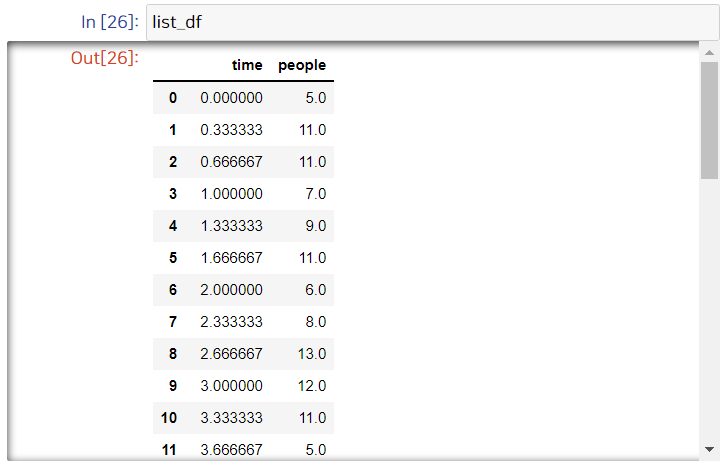
Task: Select the time value 0.000000
Action: [231, 98]
